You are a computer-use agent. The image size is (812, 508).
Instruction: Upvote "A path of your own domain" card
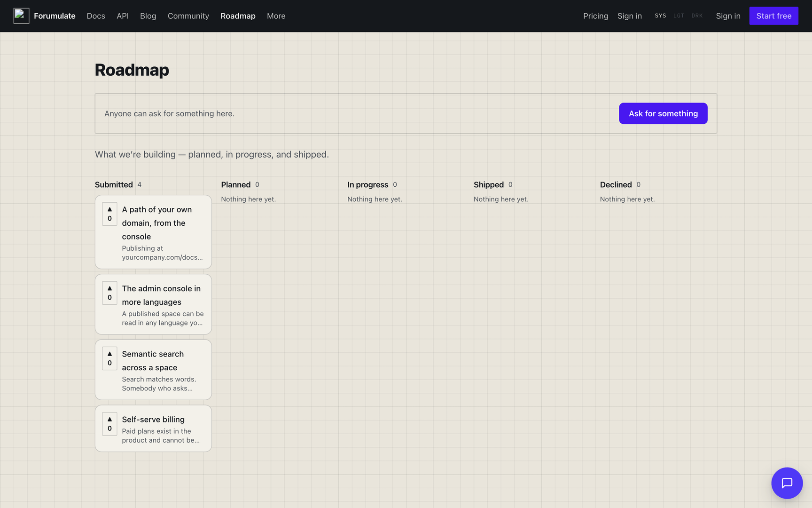(109, 214)
